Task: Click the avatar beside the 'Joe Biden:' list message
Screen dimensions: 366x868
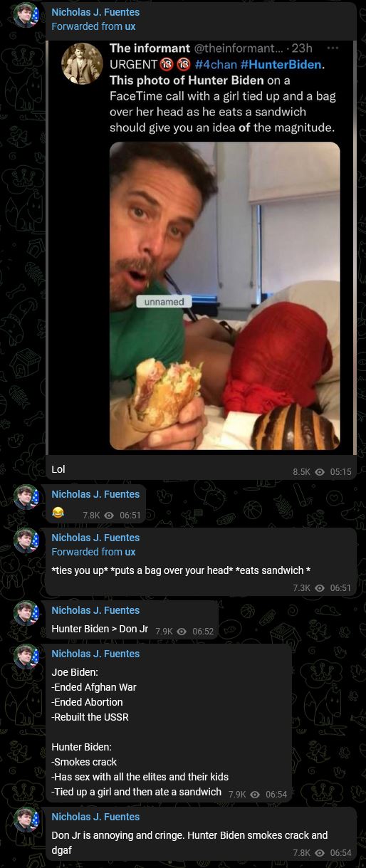Action: coord(26,656)
